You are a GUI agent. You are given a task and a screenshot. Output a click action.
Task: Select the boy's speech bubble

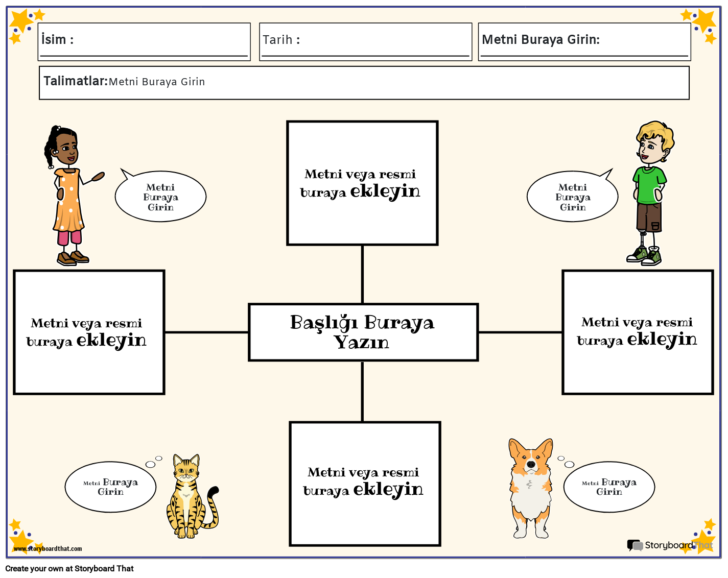pyautogui.click(x=572, y=197)
